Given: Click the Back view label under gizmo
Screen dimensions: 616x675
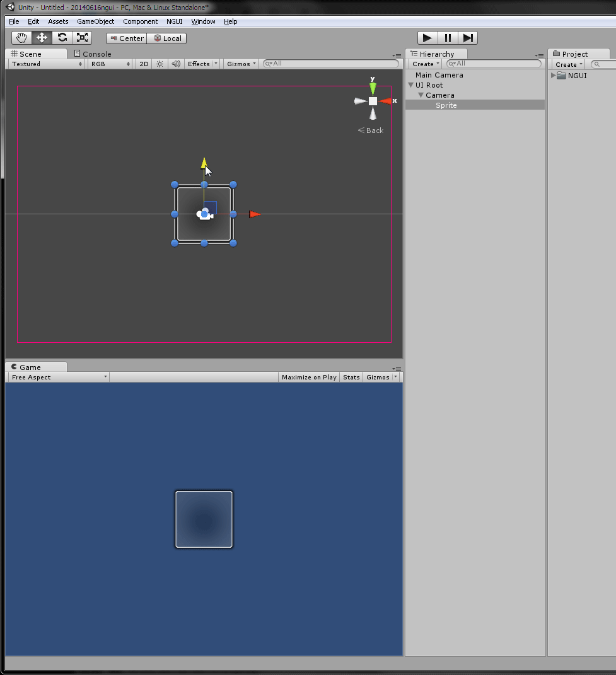Looking at the screenshot, I should point(371,130).
